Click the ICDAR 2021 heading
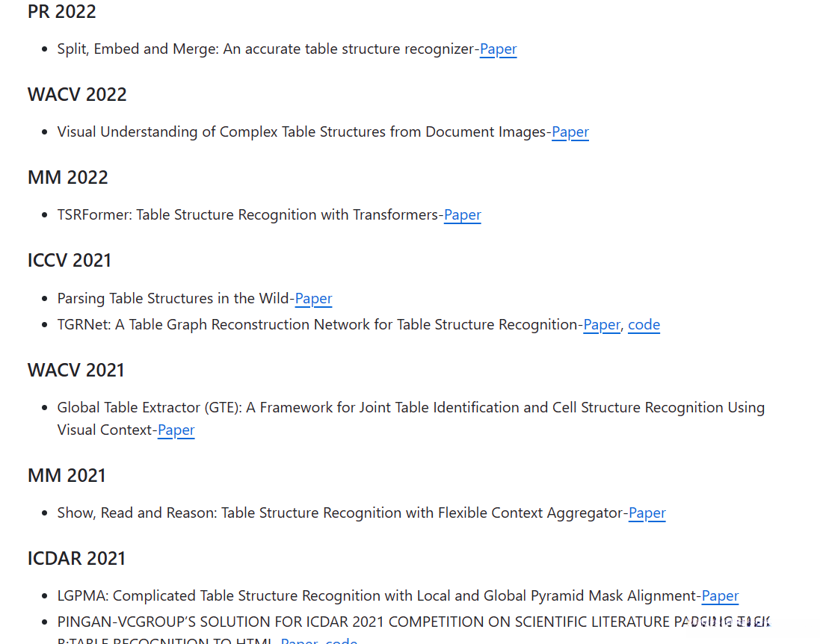 tap(76, 559)
